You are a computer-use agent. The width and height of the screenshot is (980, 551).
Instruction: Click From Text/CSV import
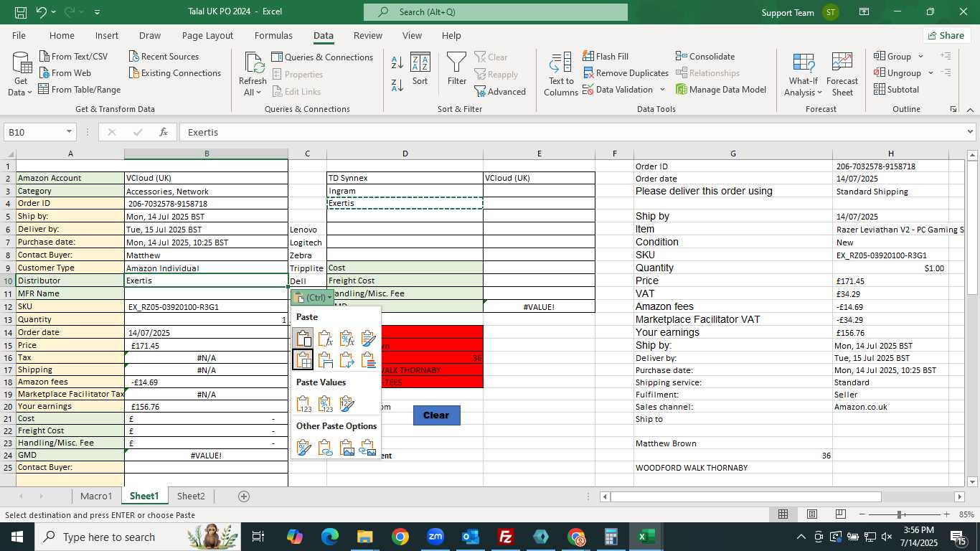73,57
